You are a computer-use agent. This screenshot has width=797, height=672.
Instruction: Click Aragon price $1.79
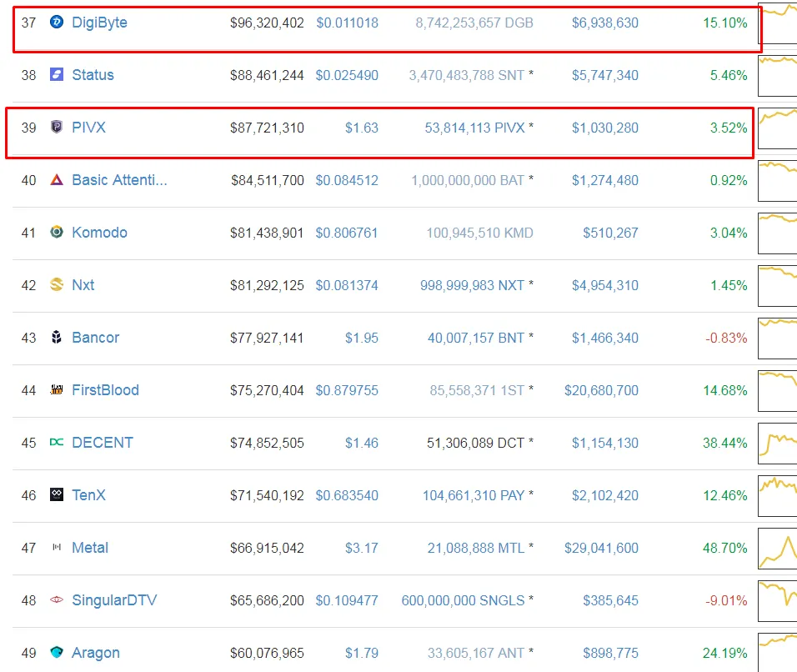click(x=362, y=653)
